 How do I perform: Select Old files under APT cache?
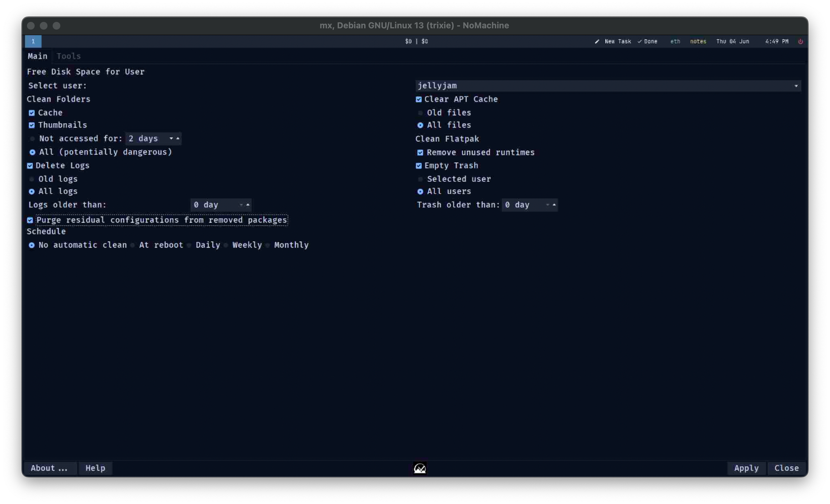click(x=421, y=113)
